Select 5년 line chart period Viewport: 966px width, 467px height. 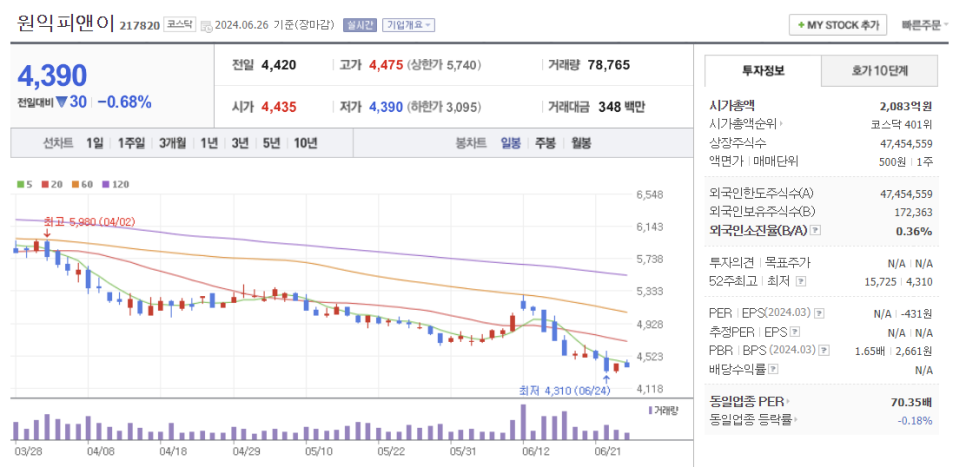(271, 143)
